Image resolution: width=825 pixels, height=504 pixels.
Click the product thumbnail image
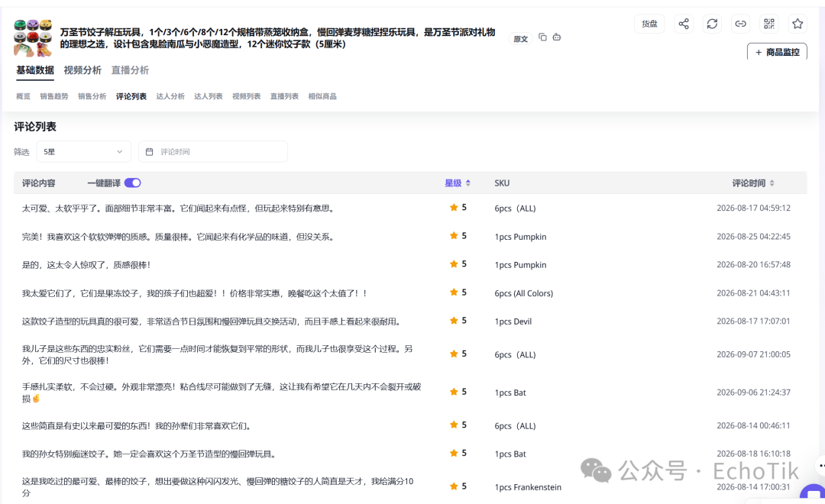click(33, 38)
